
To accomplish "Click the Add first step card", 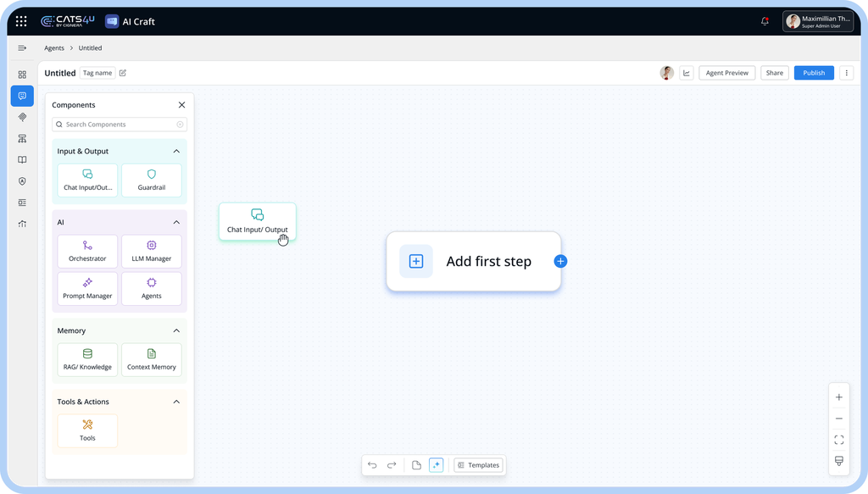I will click(474, 261).
